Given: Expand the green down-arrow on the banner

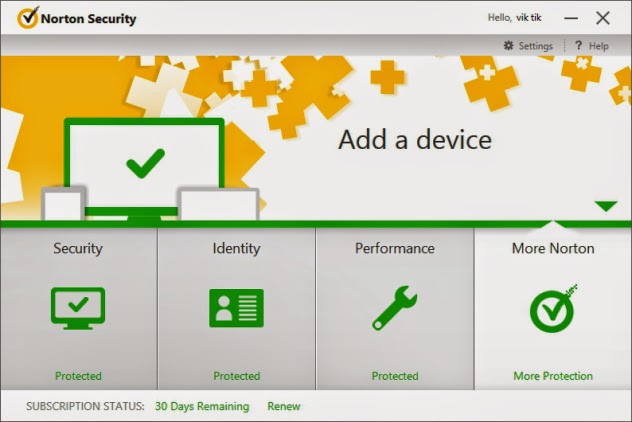Looking at the screenshot, I should [605, 206].
